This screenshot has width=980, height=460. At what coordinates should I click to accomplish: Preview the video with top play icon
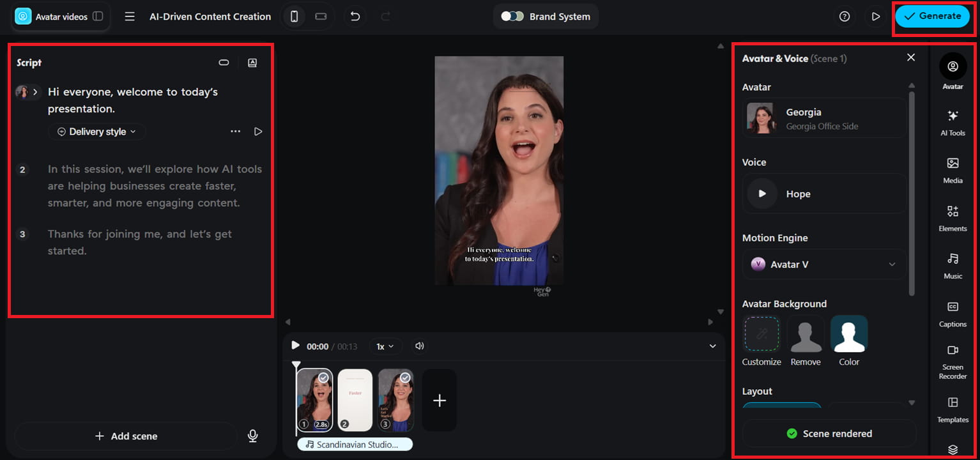[x=876, y=17]
